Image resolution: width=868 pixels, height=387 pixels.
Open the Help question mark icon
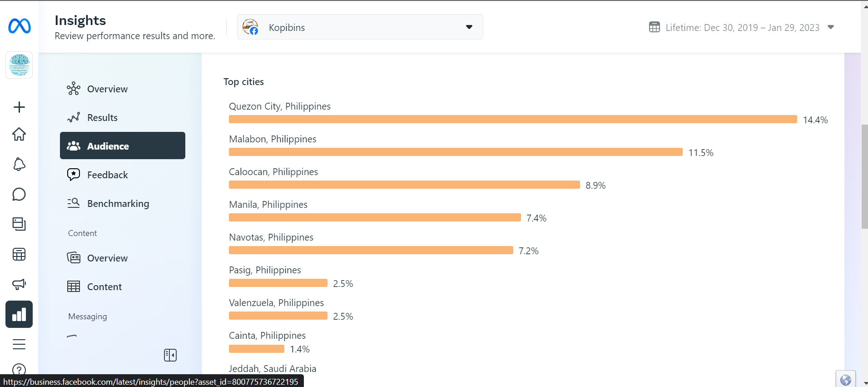click(19, 369)
